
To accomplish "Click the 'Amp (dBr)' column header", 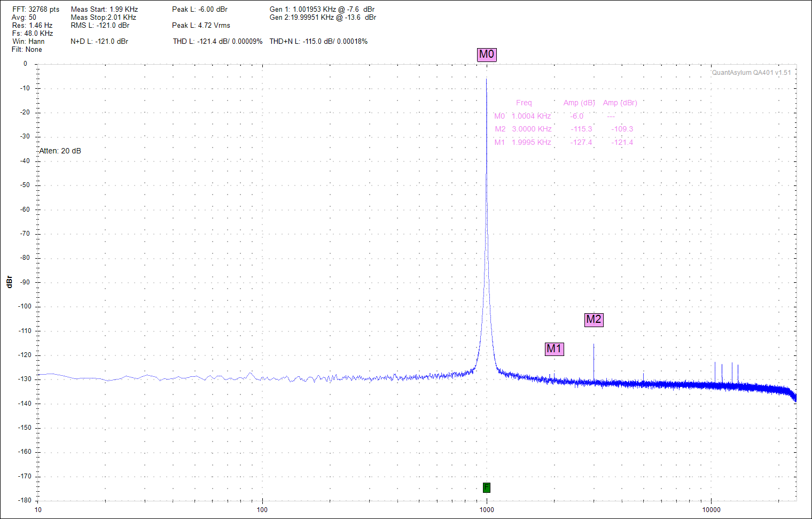I will click(x=620, y=103).
